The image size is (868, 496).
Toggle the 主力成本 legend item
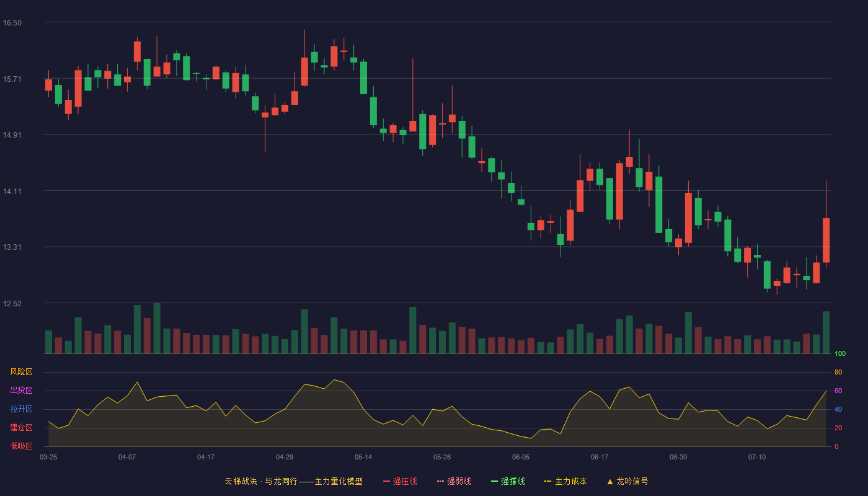[x=565, y=481]
